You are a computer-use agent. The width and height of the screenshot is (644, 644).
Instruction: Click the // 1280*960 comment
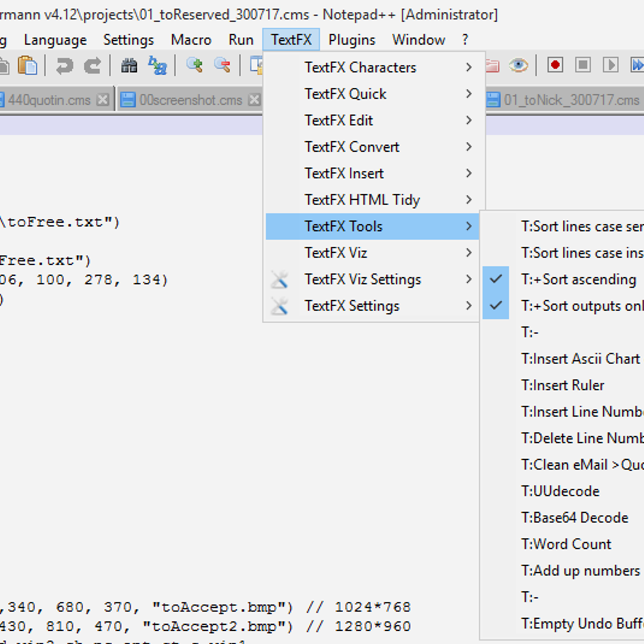(358, 626)
